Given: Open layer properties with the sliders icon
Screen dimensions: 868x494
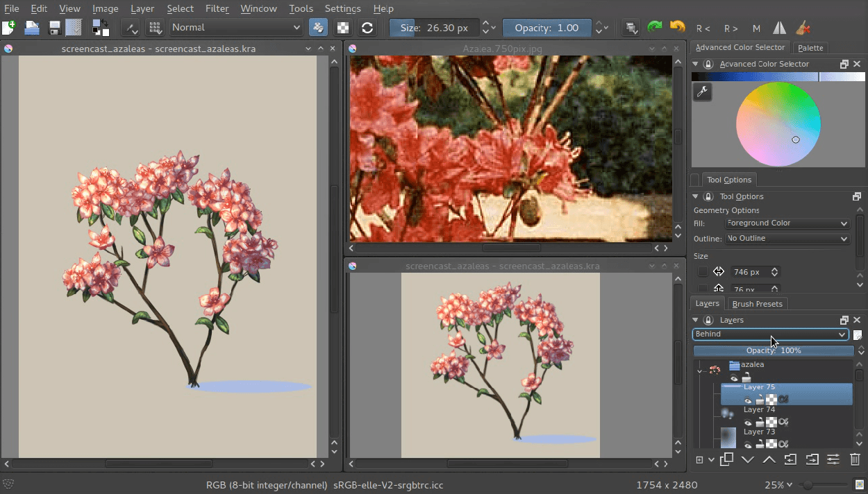Looking at the screenshot, I should pos(833,459).
